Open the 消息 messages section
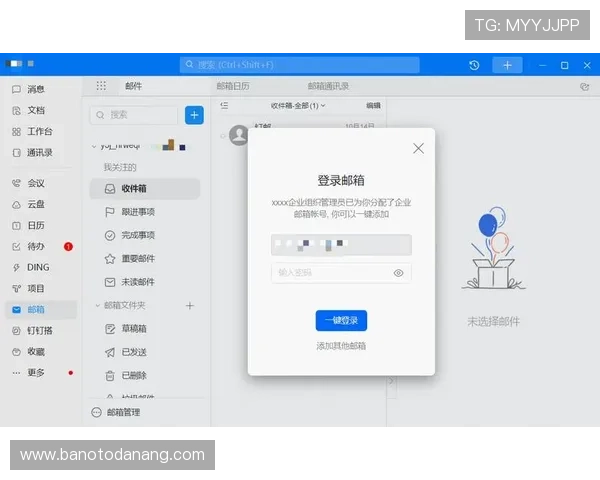This screenshot has height=480, width=600. click(x=29, y=90)
